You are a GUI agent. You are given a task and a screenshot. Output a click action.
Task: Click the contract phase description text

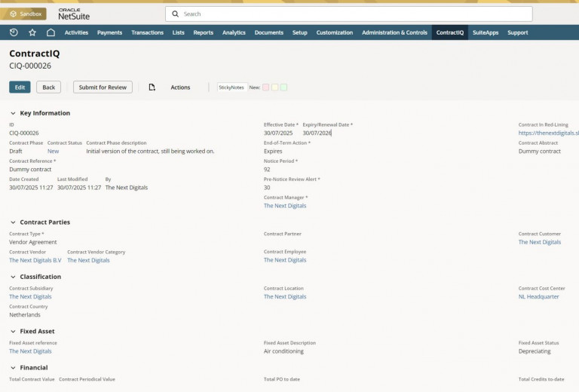click(150, 152)
